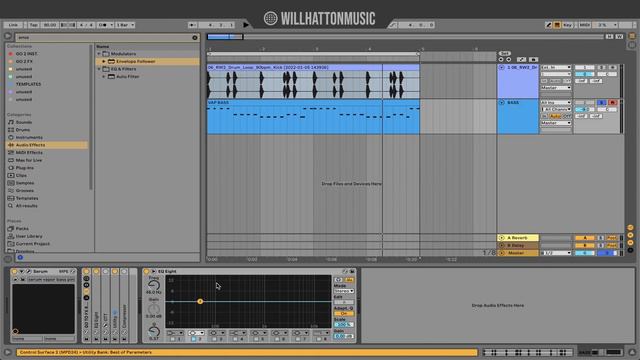Click the Clips category icon
Image resolution: width=640 pixels, height=360 pixels.
(11, 176)
